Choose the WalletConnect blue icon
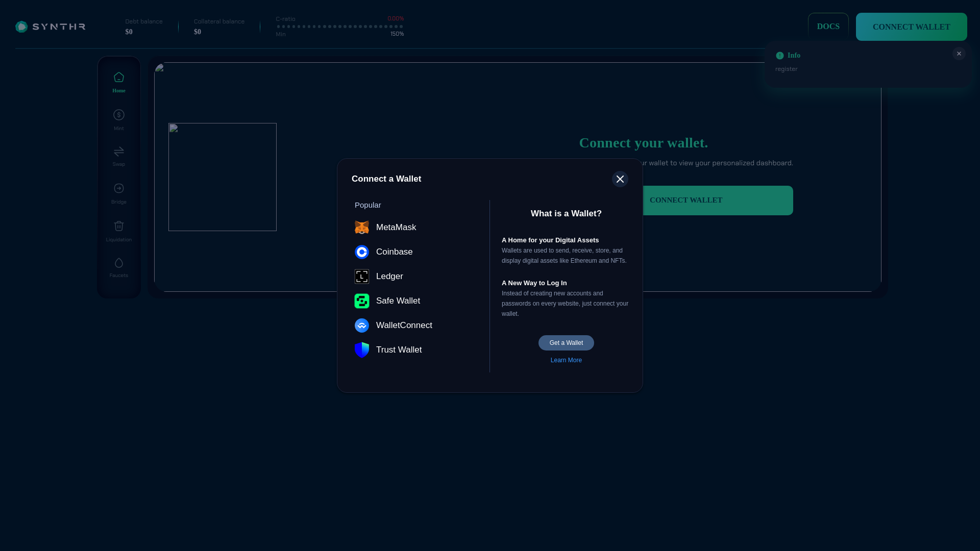This screenshot has width=980, height=551. click(362, 325)
